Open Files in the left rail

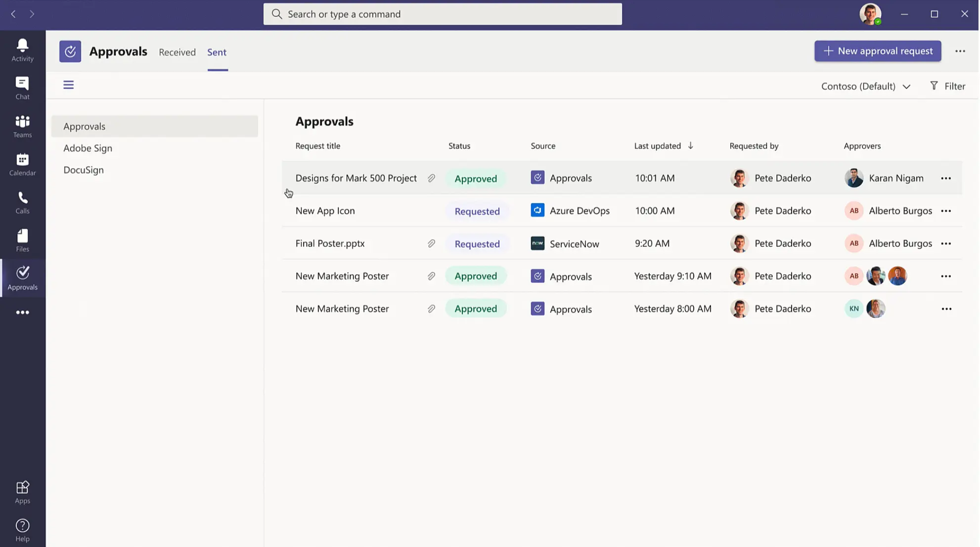pos(22,240)
